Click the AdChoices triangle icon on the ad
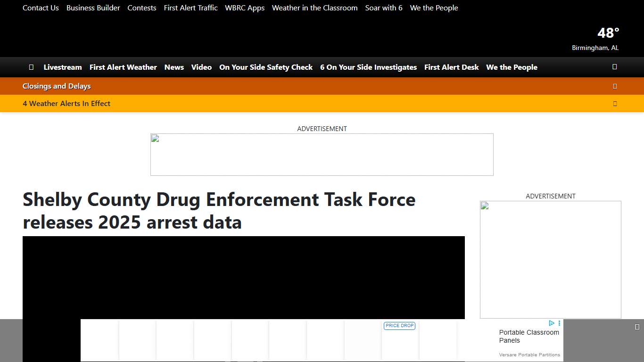 [x=552, y=323]
